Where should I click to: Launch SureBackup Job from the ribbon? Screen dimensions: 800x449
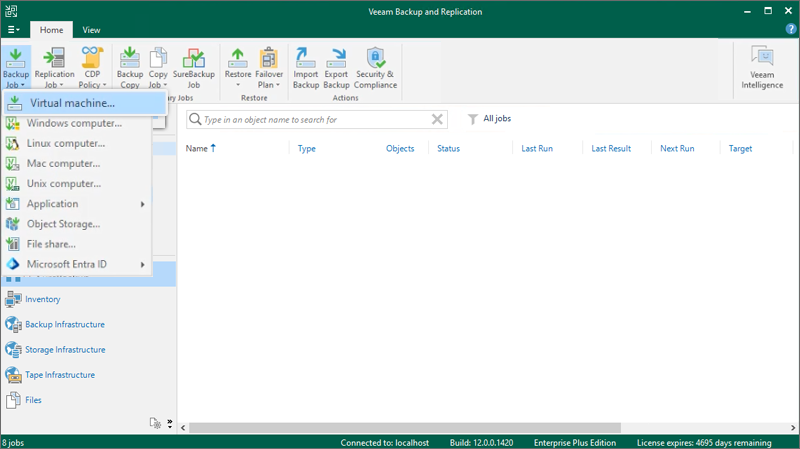tap(193, 67)
